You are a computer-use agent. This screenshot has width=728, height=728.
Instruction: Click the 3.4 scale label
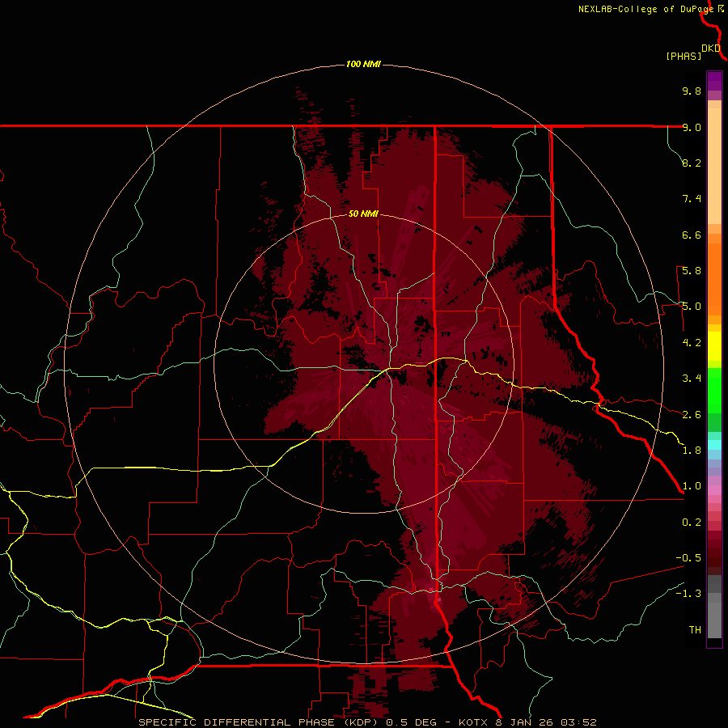pos(692,379)
